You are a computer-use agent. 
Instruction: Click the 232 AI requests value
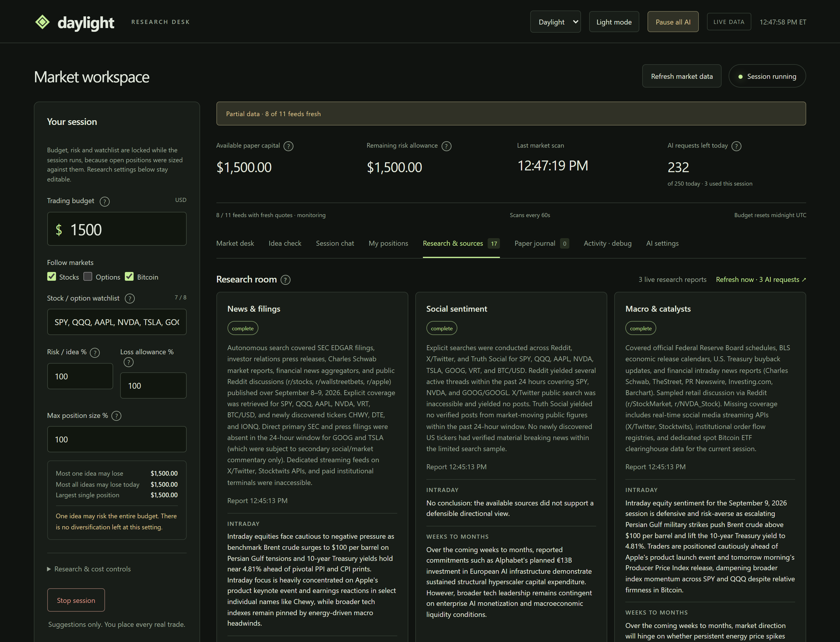pyautogui.click(x=678, y=168)
